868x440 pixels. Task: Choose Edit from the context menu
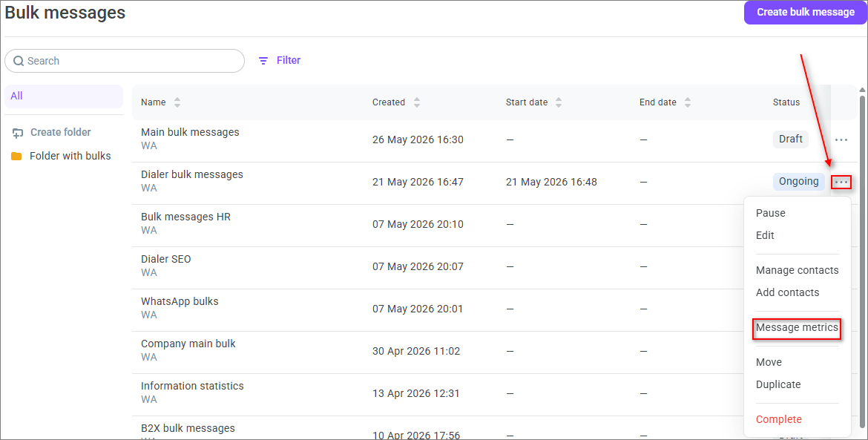click(765, 235)
